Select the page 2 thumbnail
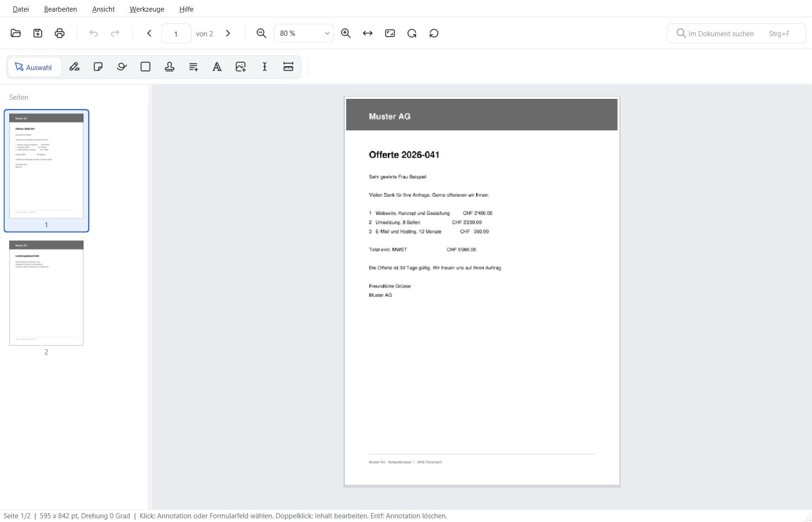The width and height of the screenshot is (812, 522). point(46,293)
